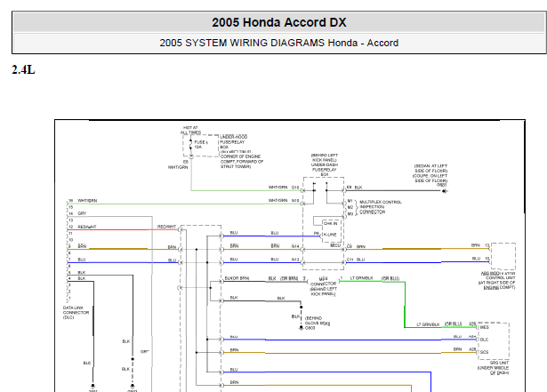Click the ABS Modulator Control Unit label
This screenshot has width=547, height=392.
click(x=497, y=280)
